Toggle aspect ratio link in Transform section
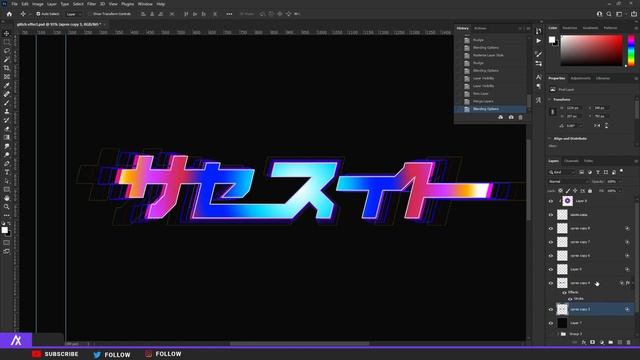This screenshot has width=640, height=360. point(553,112)
